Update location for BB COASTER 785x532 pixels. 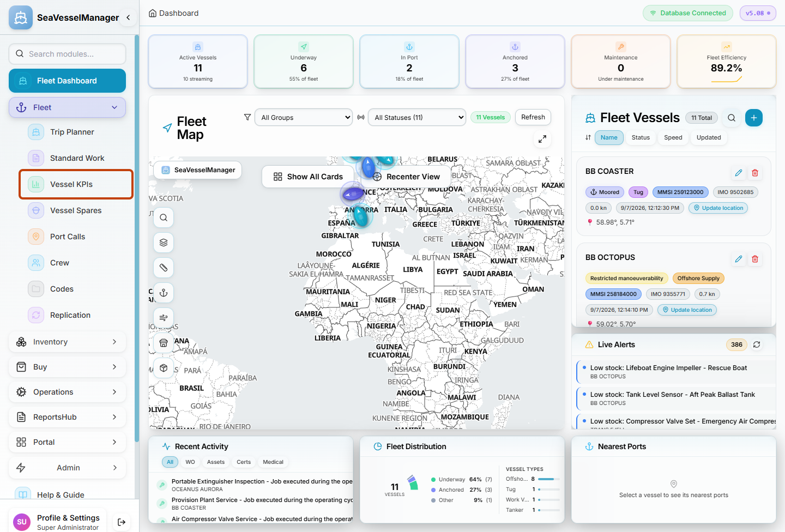tap(718, 208)
